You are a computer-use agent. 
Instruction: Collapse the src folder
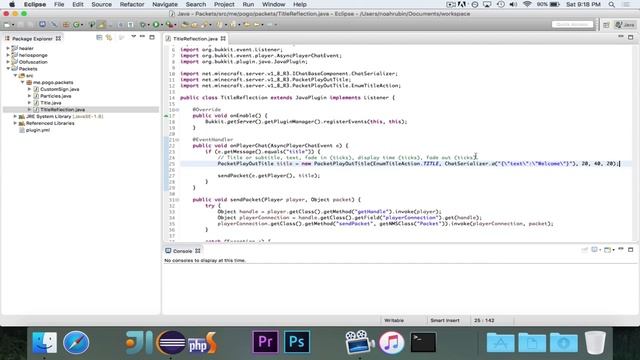tap(15, 76)
